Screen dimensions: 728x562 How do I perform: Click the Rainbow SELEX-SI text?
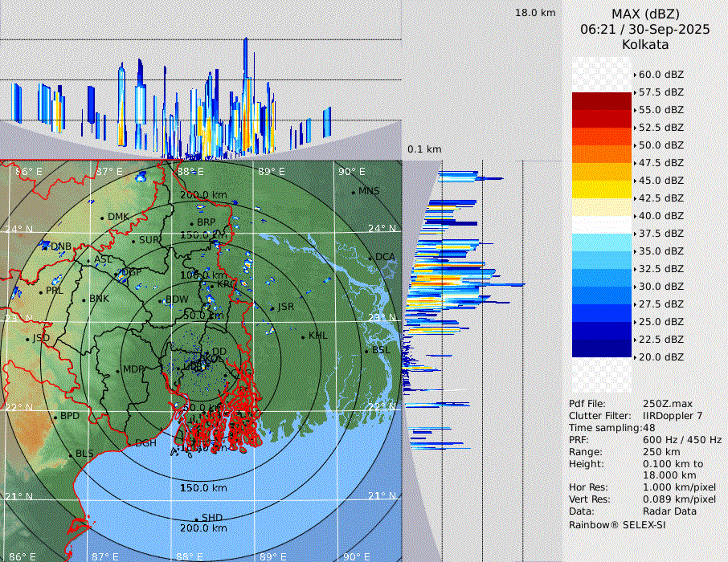point(617,524)
